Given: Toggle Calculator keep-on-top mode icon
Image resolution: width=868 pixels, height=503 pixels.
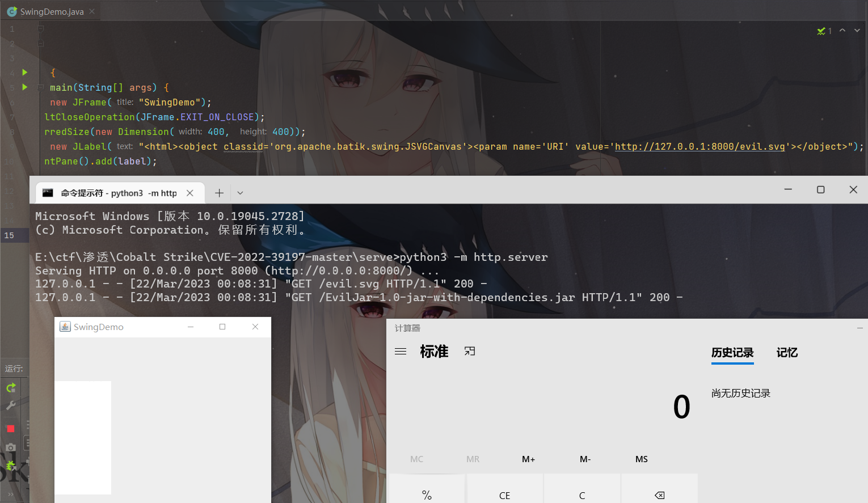Looking at the screenshot, I should [470, 352].
